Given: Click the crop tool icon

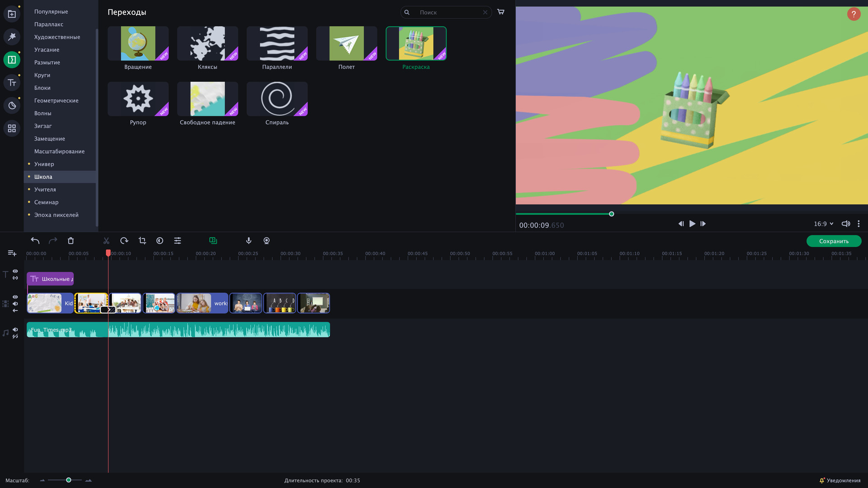Looking at the screenshot, I should 142,241.
